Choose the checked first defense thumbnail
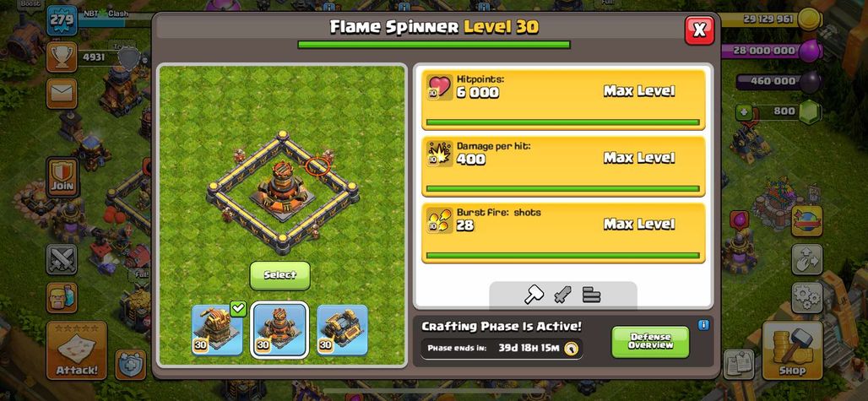The height and width of the screenshot is (401, 868). pos(217,329)
